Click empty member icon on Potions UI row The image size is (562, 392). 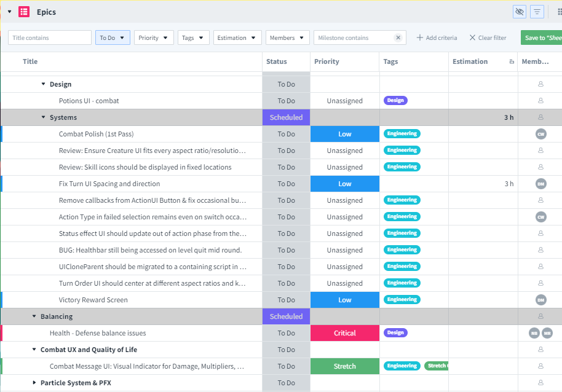[540, 101]
